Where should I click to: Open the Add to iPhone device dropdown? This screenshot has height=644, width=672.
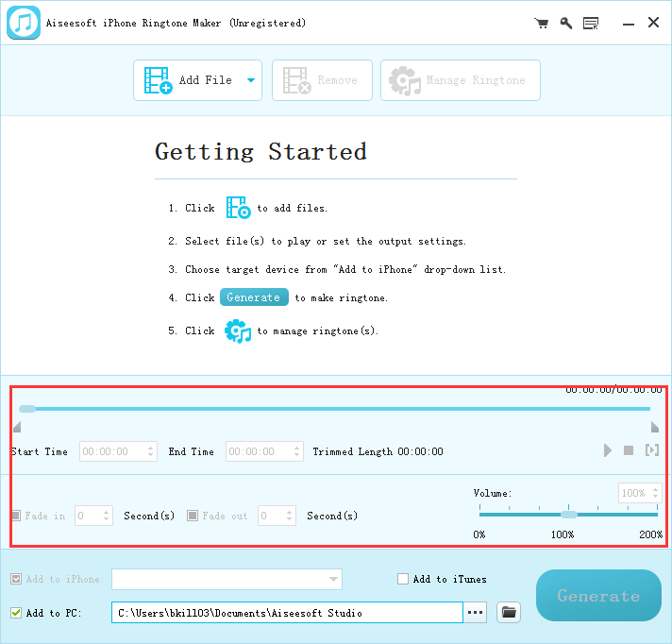[227, 579]
